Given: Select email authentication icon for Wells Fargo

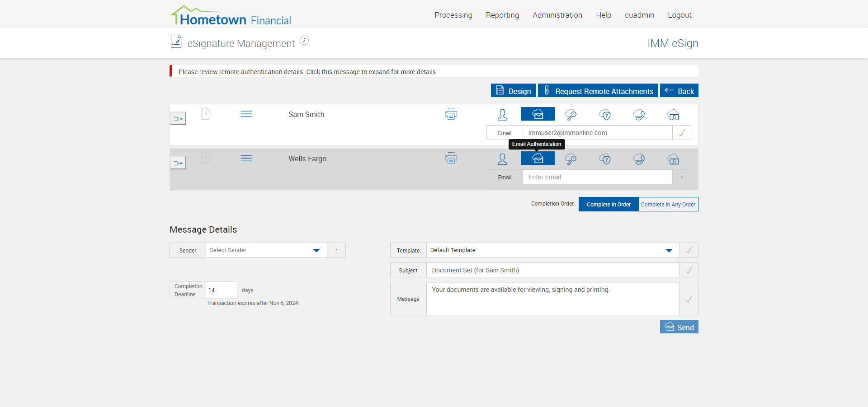Looking at the screenshot, I should click(538, 158).
